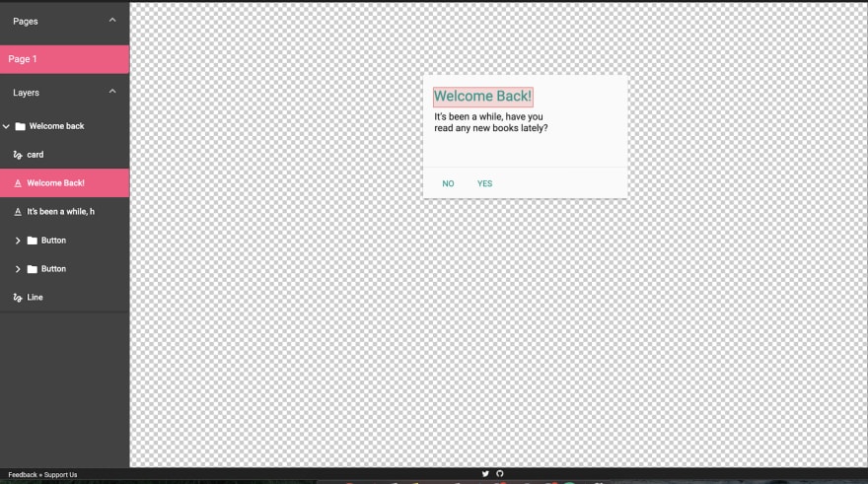Click the first Button layer label
The image size is (868, 484).
[x=53, y=241]
